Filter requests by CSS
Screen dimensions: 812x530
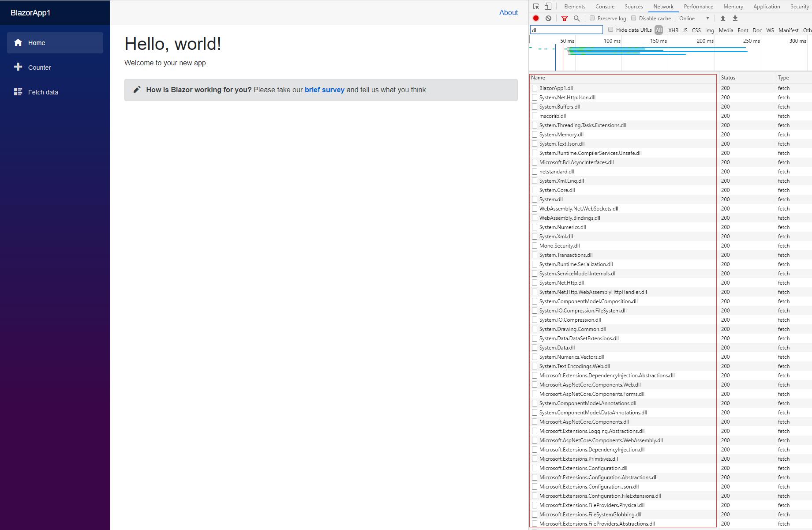(696, 30)
